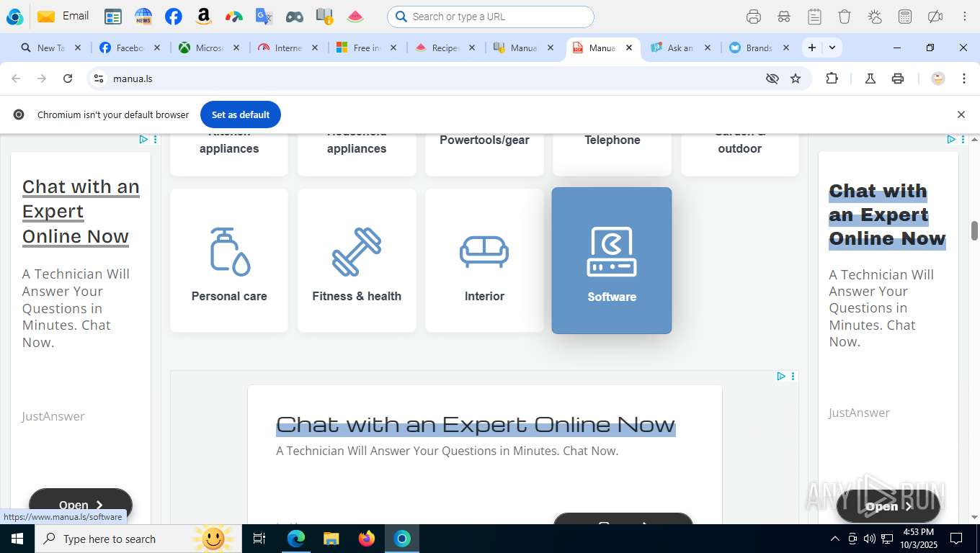Dismiss the default browser notification bar
This screenshot has height=553, width=980.
click(x=961, y=114)
